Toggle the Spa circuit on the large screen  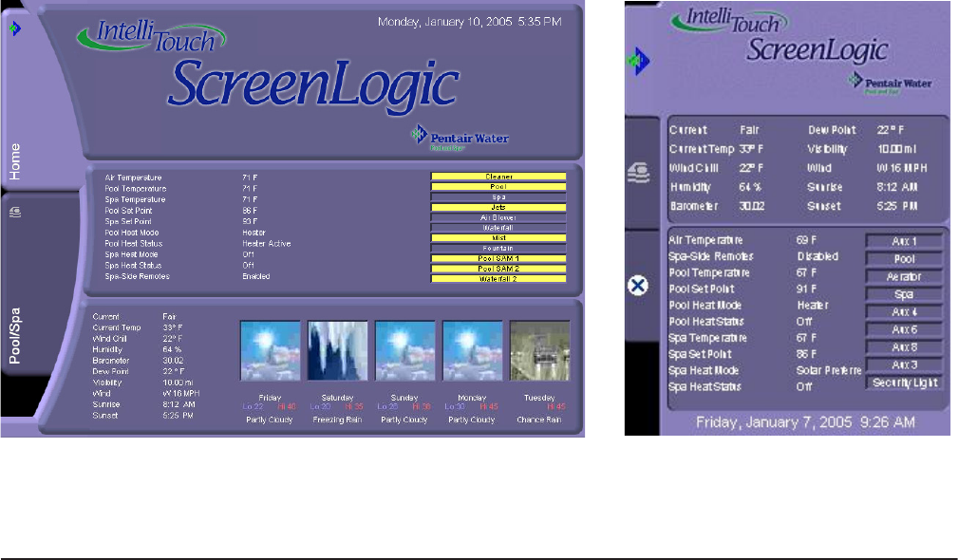click(498, 197)
